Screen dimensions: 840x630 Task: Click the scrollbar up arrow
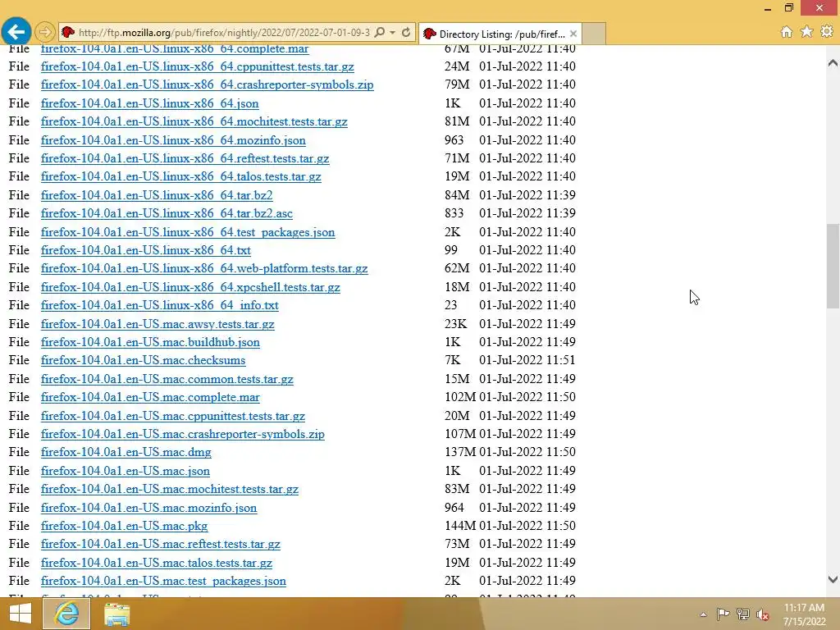pyautogui.click(x=833, y=63)
